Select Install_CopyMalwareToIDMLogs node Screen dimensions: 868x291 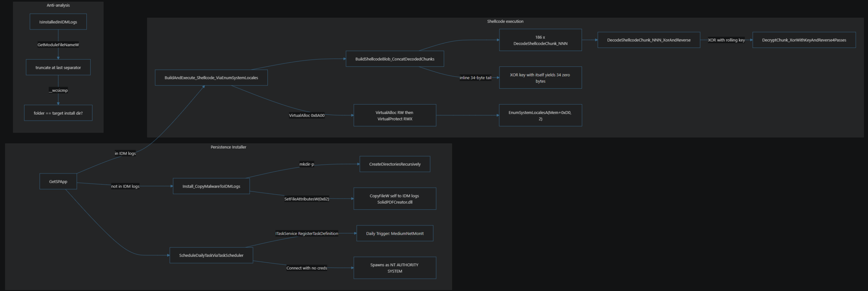pyautogui.click(x=211, y=186)
